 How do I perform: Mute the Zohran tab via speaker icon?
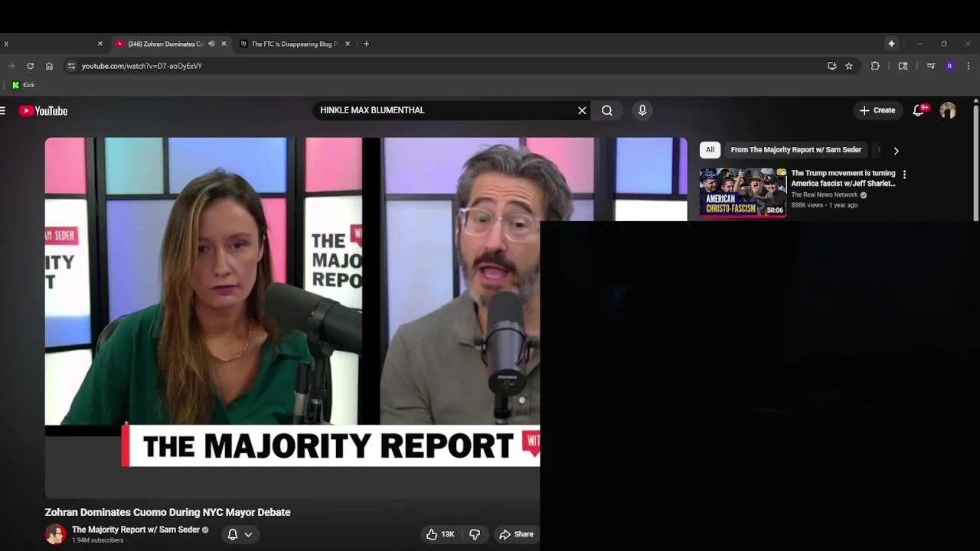point(211,44)
